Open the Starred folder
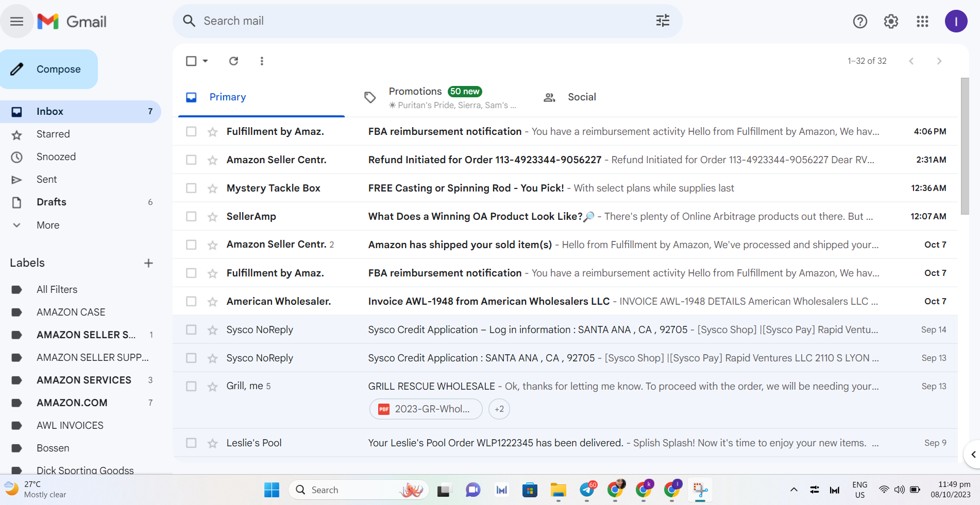Viewport: 980px width, 505px height. point(80,134)
